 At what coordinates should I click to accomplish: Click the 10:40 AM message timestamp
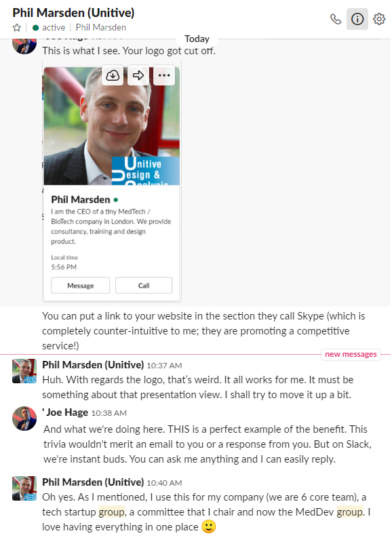[x=164, y=483]
